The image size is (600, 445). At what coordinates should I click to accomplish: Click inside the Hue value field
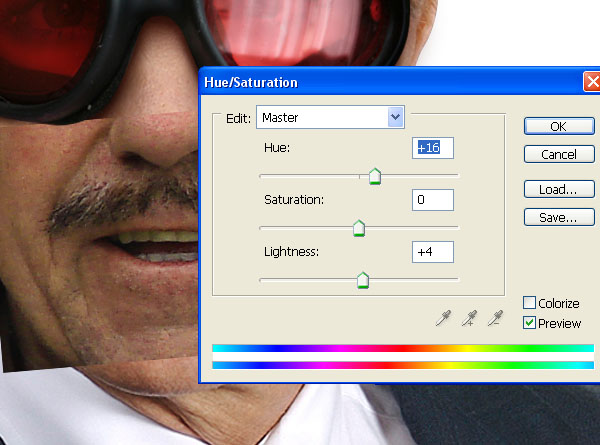pos(433,148)
